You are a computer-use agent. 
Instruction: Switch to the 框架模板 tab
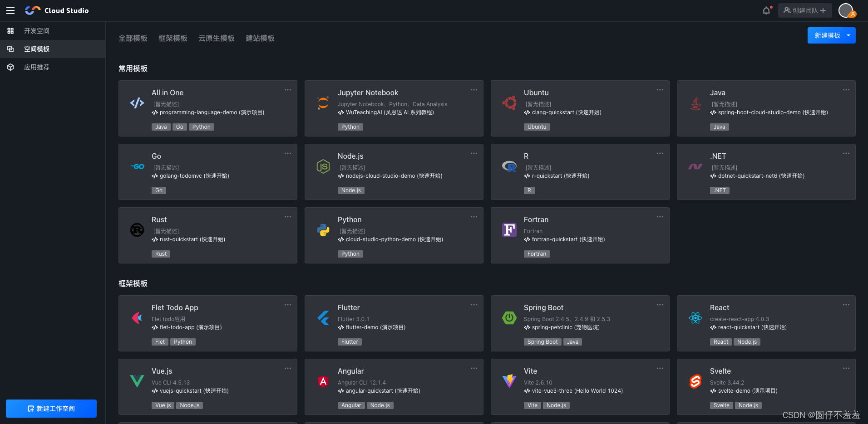[x=173, y=38]
